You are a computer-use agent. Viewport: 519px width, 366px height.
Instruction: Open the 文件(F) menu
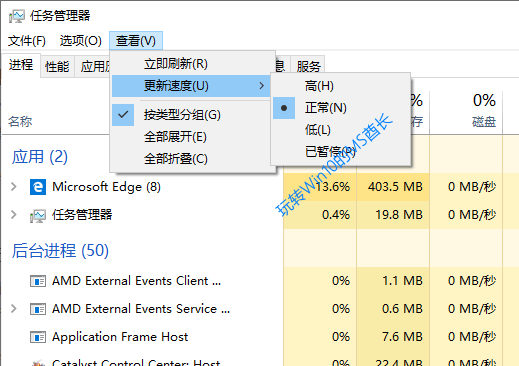click(27, 41)
